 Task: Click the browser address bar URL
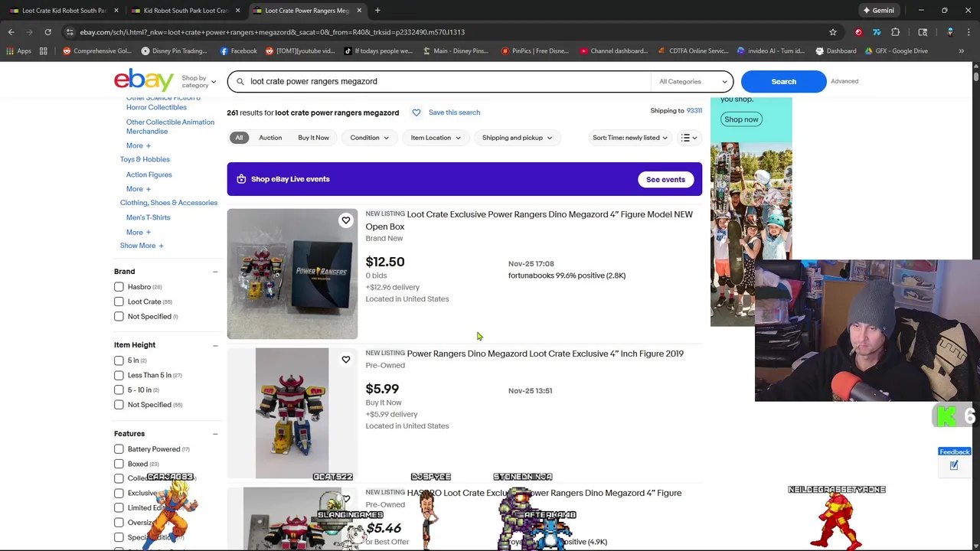(x=272, y=32)
